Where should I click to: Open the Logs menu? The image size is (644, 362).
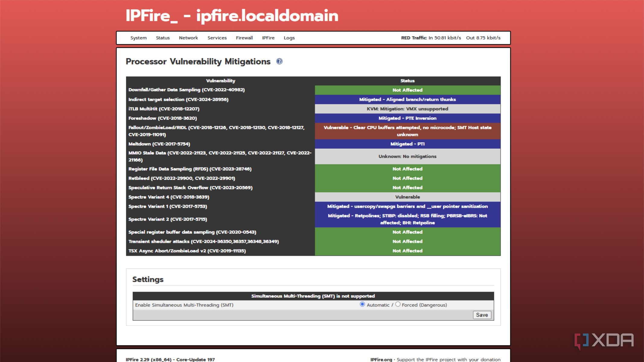click(289, 38)
